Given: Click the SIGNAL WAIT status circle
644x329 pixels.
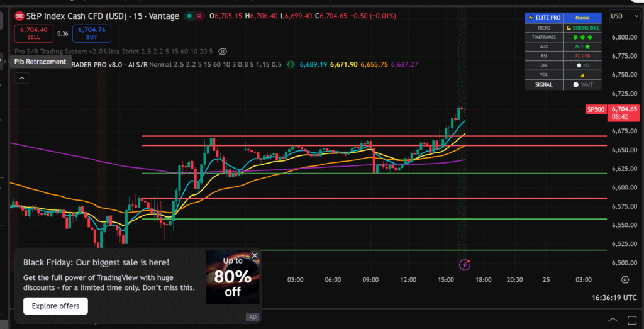Looking at the screenshot, I should [575, 84].
